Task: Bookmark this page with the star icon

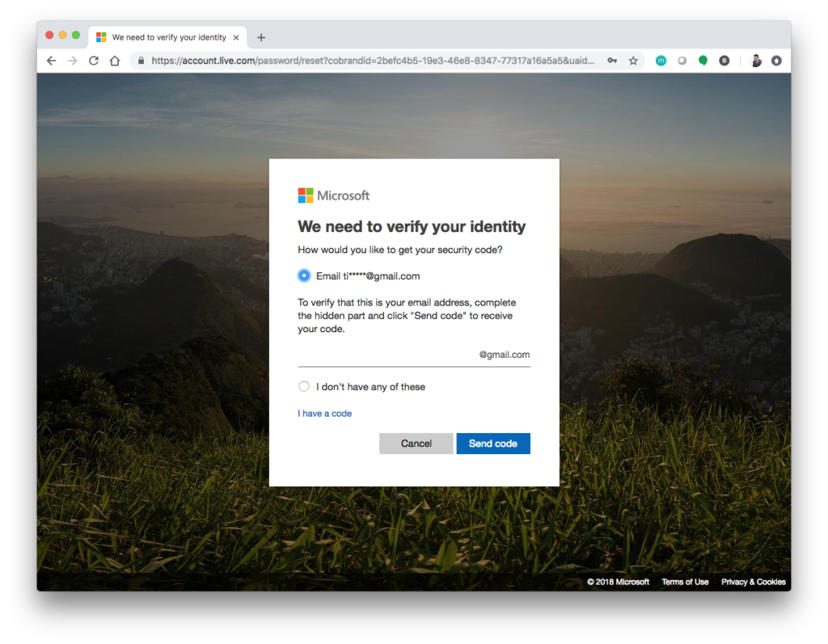Action: point(633,61)
